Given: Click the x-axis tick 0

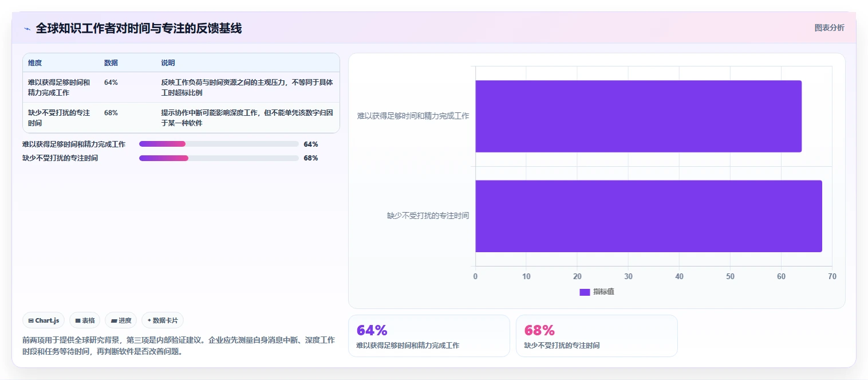Looking at the screenshot, I should coord(475,276).
